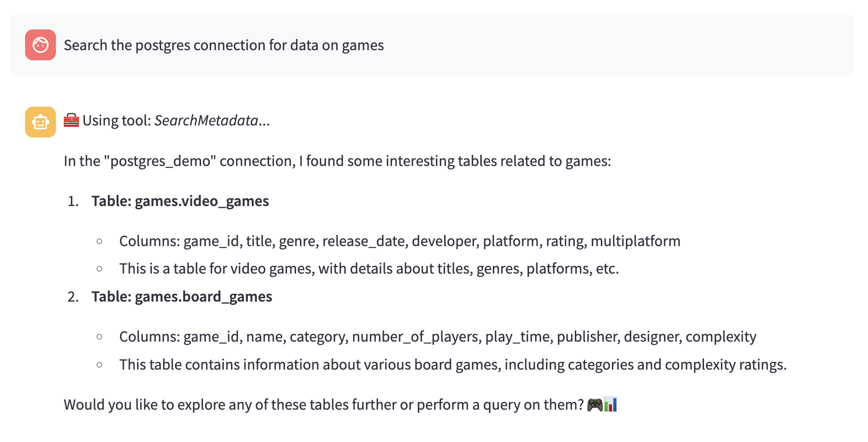Viewport: 868px width, 442px height.
Task: Click list number 2 marker
Action: (x=73, y=297)
